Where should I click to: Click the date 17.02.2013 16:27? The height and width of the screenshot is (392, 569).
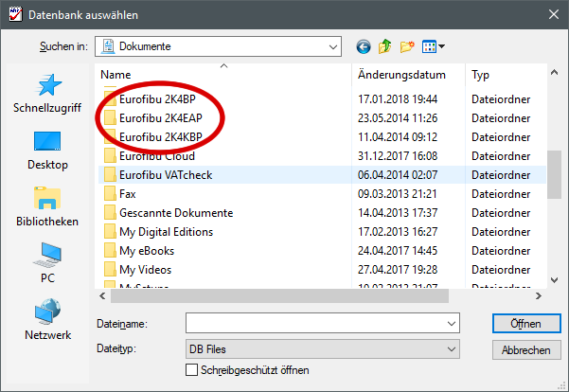[x=398, y=232]
